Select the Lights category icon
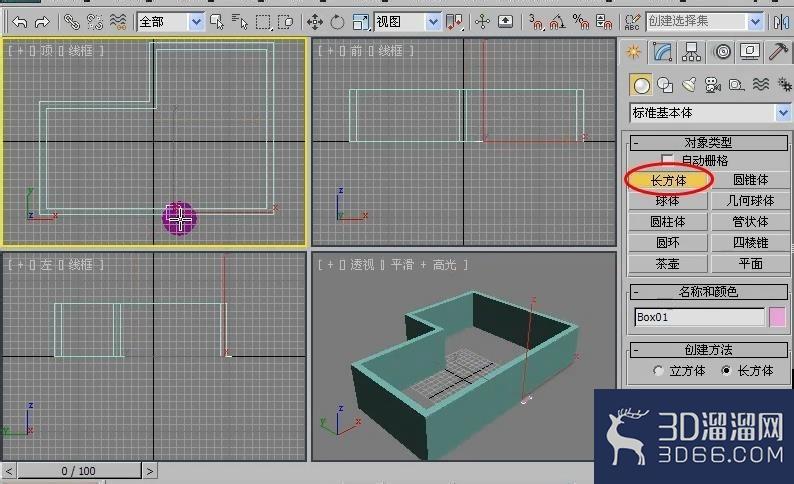The height and width of the screenshot is (484, 794). pyautogui.click(x=689, y=85)
